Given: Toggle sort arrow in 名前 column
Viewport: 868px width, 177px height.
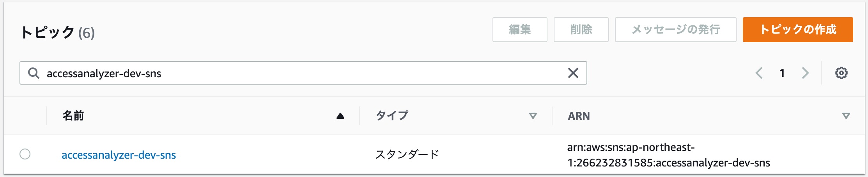Looking at the screenshot, I should (x=340, y=116).
